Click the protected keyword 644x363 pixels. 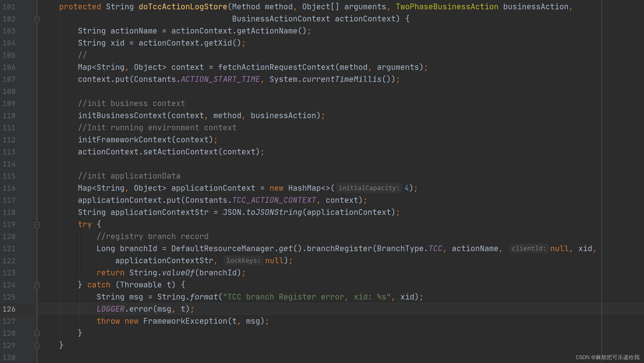[80, 7]
